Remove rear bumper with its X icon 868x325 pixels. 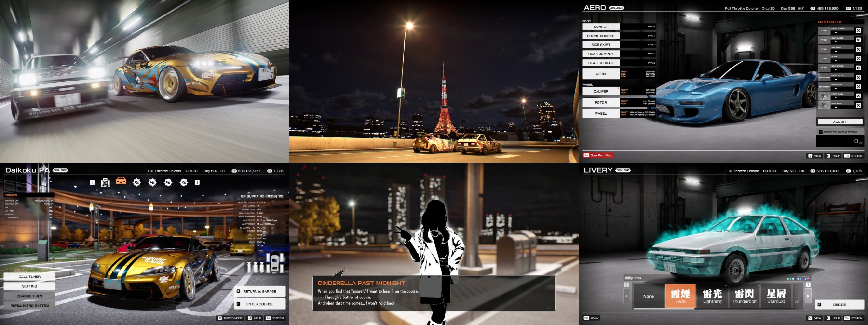coord(858,40)
